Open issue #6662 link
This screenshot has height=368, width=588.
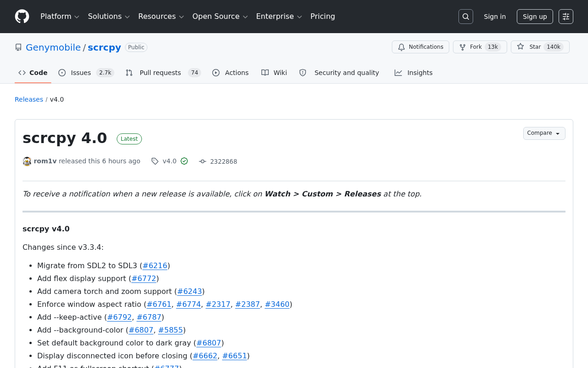coord(205,356)
